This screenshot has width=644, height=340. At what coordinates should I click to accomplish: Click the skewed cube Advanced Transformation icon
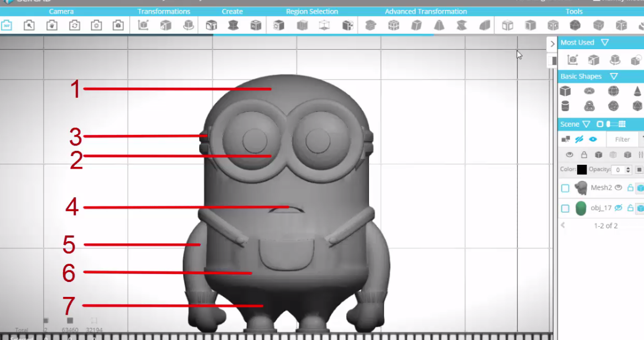point(417,25)
